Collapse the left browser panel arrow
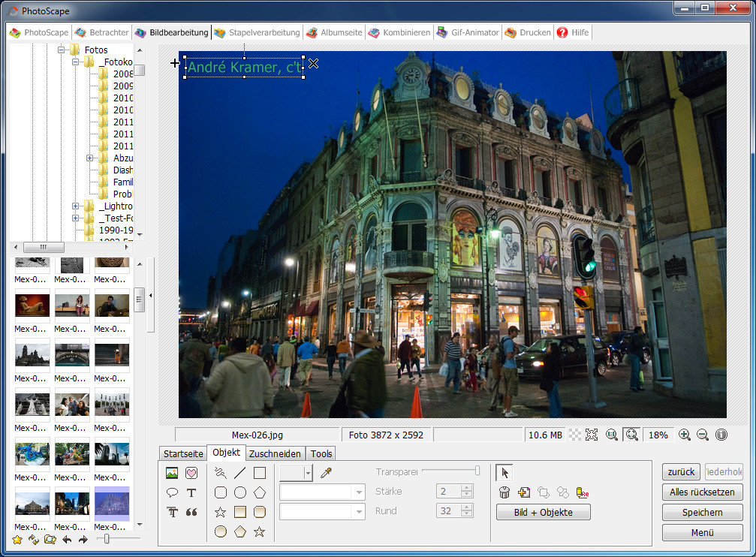The width and height of the screenshot is (756, 557). [150, 295]
